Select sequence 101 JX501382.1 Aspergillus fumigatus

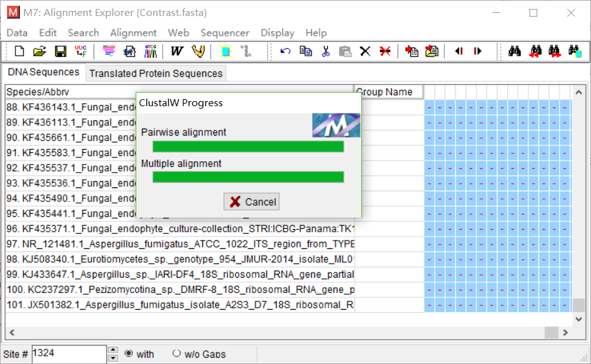coord(180,305)
